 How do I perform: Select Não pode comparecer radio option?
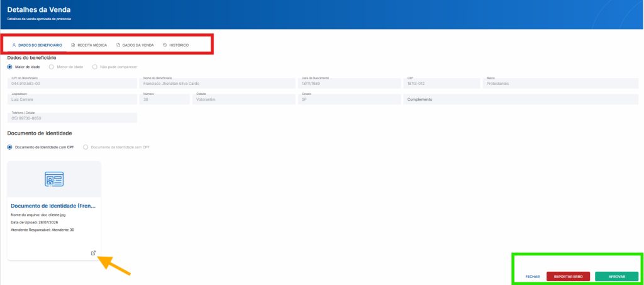coord(95,67)
